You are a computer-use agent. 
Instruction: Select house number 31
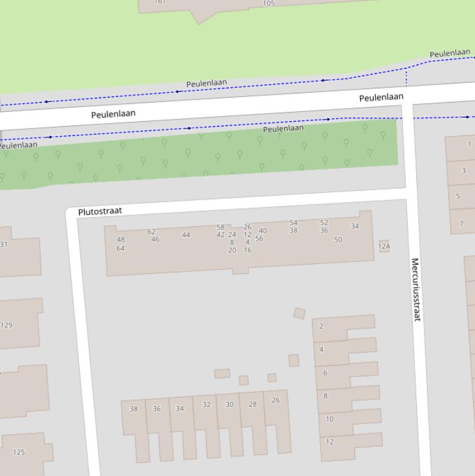[x=4, y=244]
